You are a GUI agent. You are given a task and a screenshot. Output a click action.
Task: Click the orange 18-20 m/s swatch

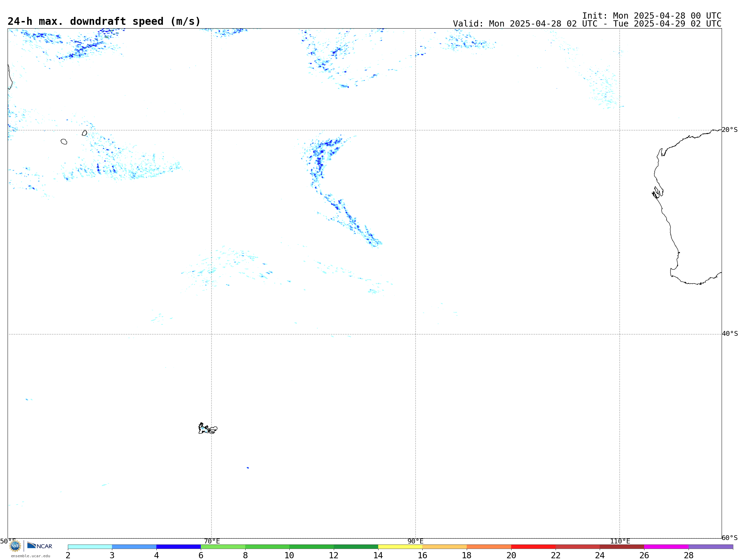coord(489,547)
